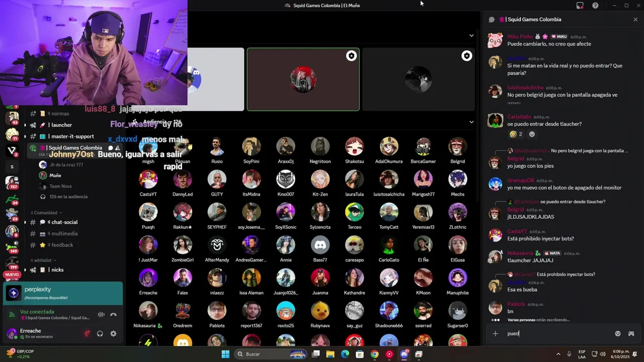Viewport: 644px width, 362px height.
Task: Mute microphone in Discord user panel
Action: [87, 333]
